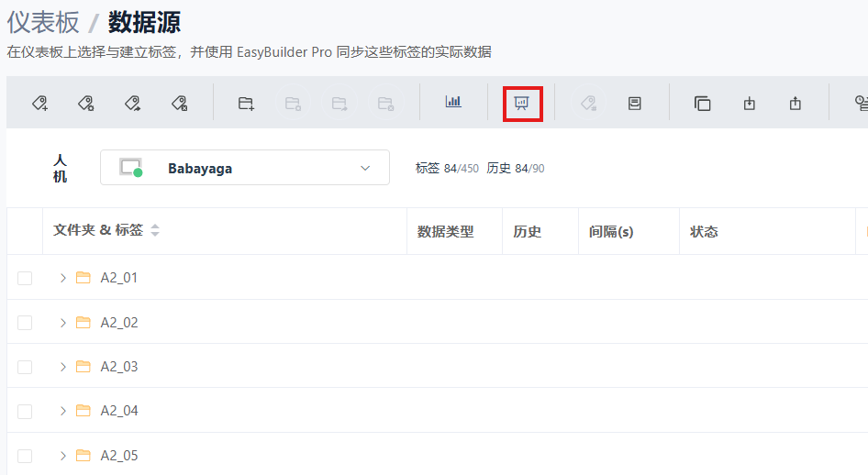868x475 pixels.
Task: Check the box for folder A2_01
Action: [25, 278]
